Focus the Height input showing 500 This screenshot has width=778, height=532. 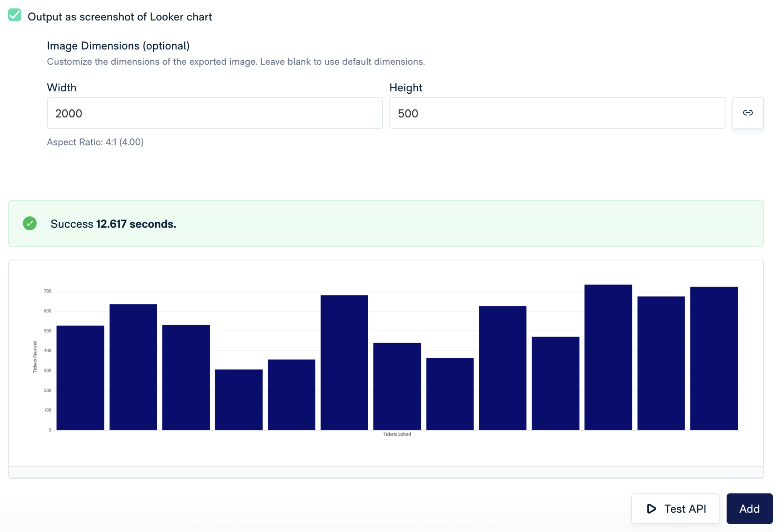(557, 113)
